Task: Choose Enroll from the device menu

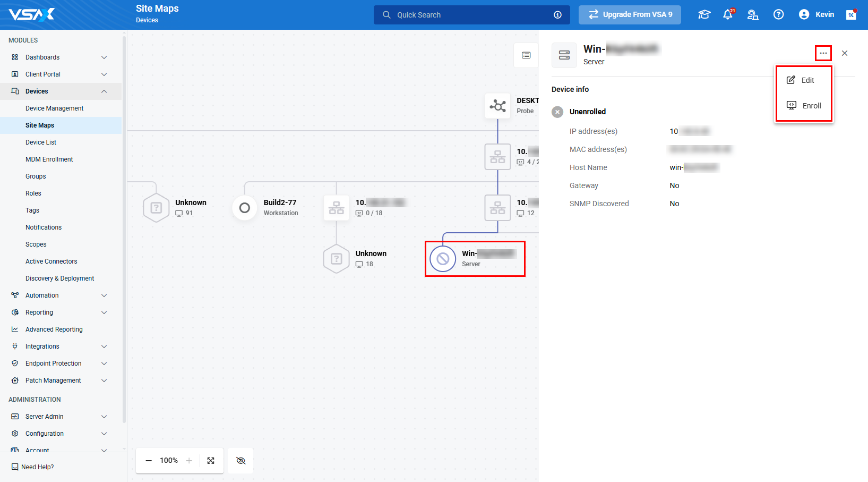Action: tap(804, 106)
